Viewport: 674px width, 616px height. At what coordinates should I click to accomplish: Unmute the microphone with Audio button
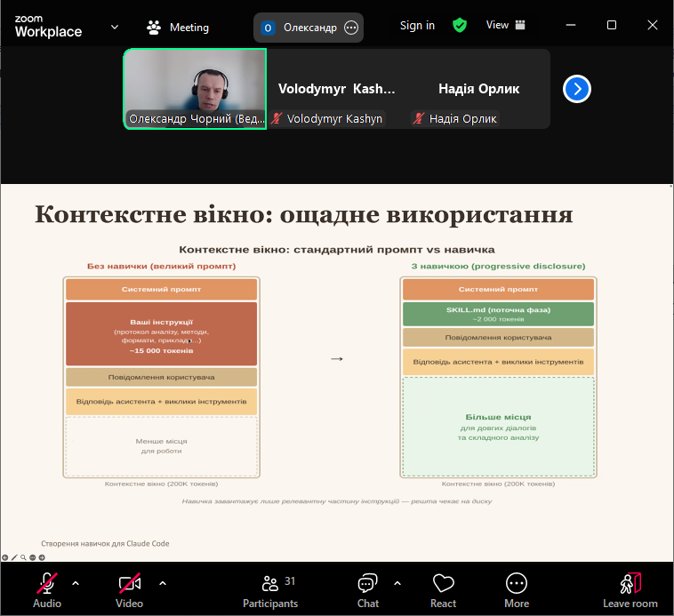click(47, 589)
